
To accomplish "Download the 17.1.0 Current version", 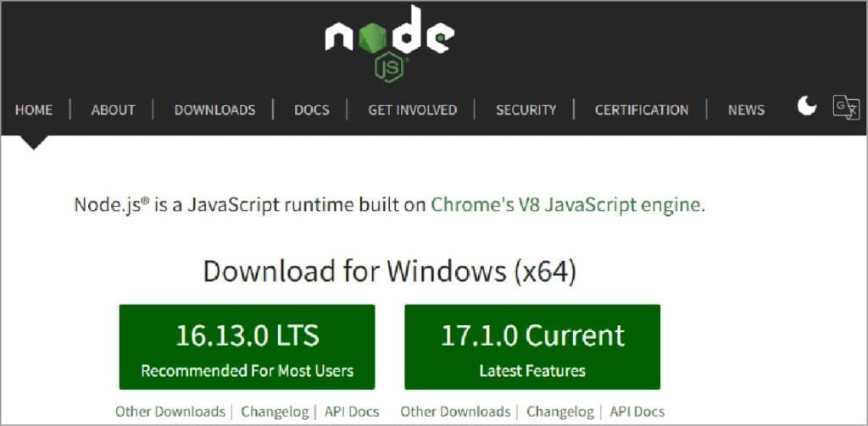I will click(532, 347).
